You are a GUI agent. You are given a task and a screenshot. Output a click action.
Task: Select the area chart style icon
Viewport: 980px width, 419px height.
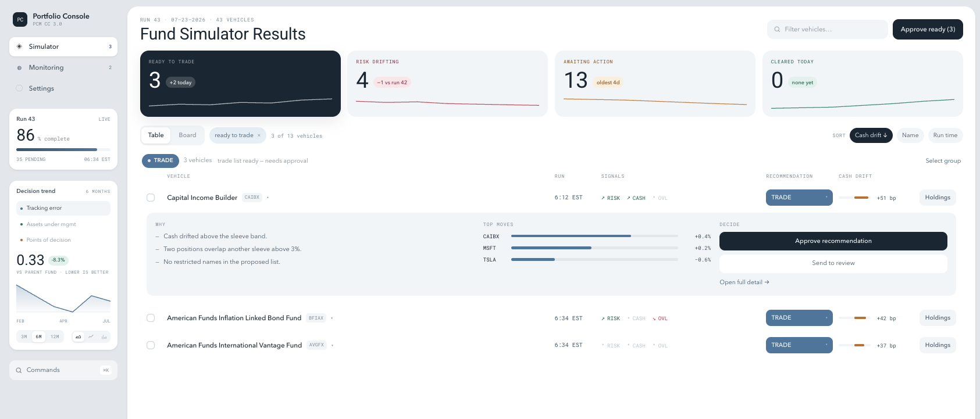click(79, 336)
